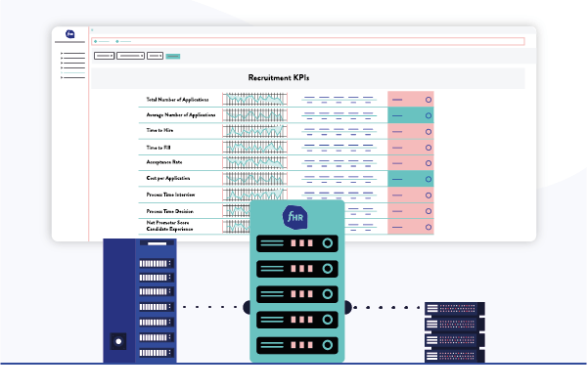Click the teal status cell in Cost per Application row

coord(411,180)
